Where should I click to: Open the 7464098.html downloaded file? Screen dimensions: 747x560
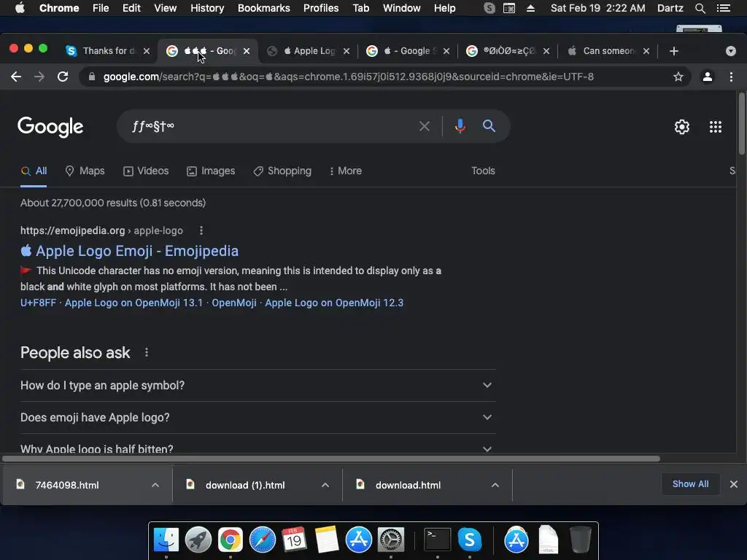[66, 485]
